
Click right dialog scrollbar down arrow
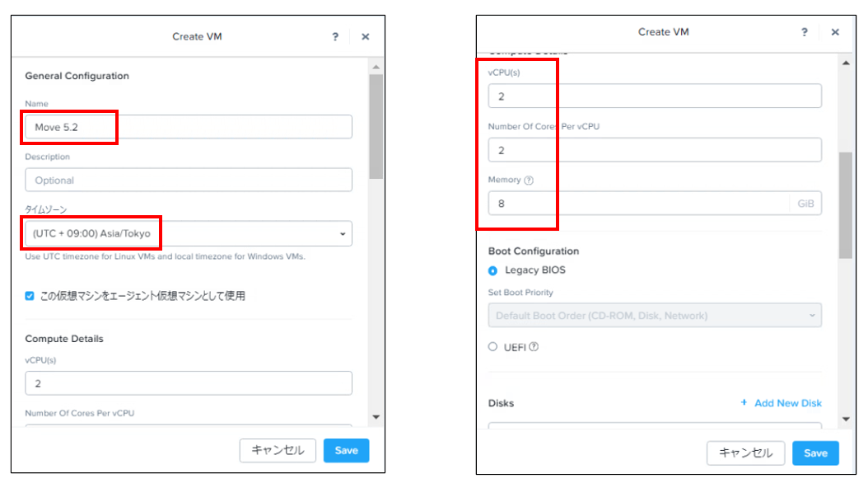tap(846, 420)
